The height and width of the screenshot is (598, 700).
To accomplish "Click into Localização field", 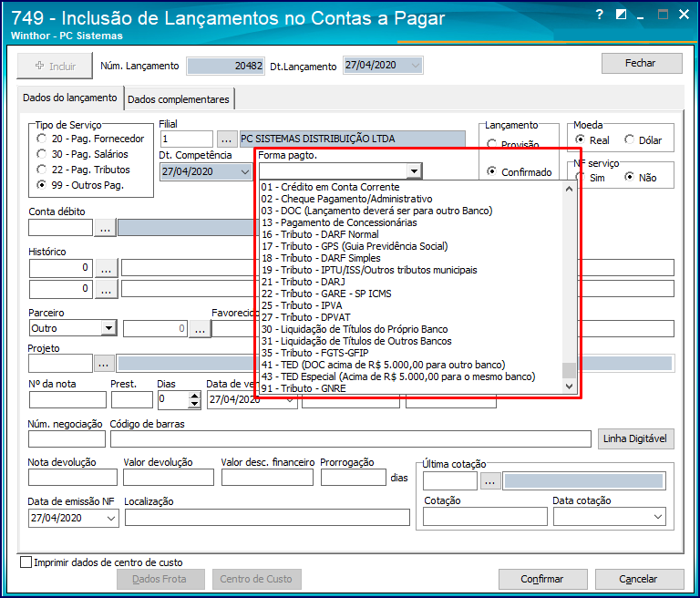I will tap(267, 517).
